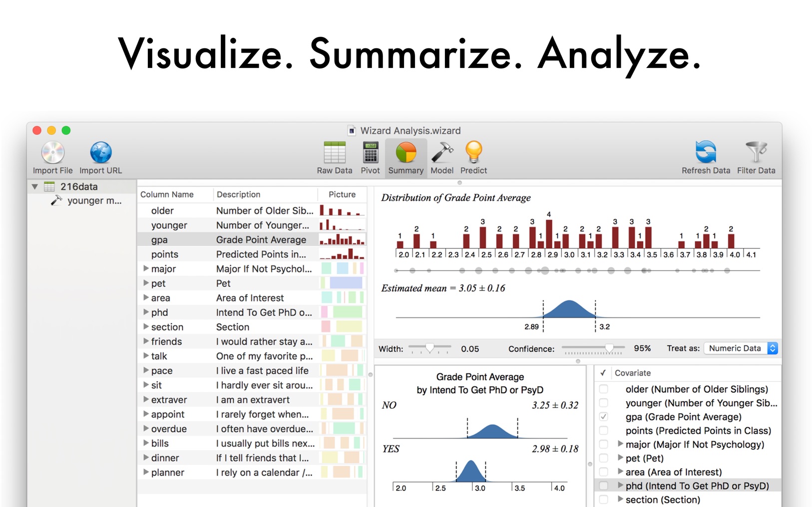Click the 216data table icon in sidebar
The image size is (812, 507).
coord(49,187)
